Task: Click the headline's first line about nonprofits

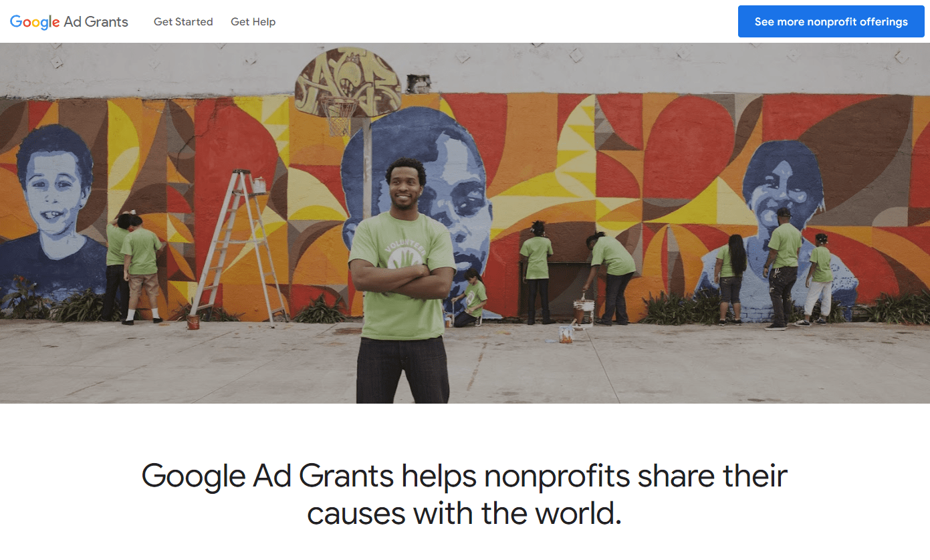Action: [465, 476]
